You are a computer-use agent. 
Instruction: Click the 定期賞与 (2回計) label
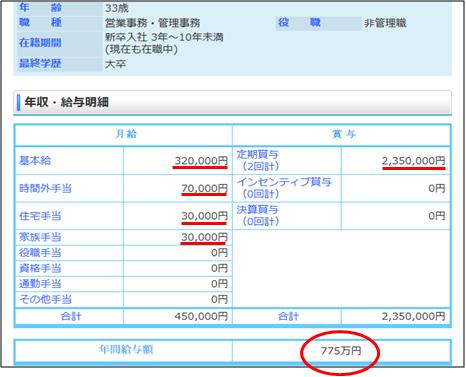(258, 160)
